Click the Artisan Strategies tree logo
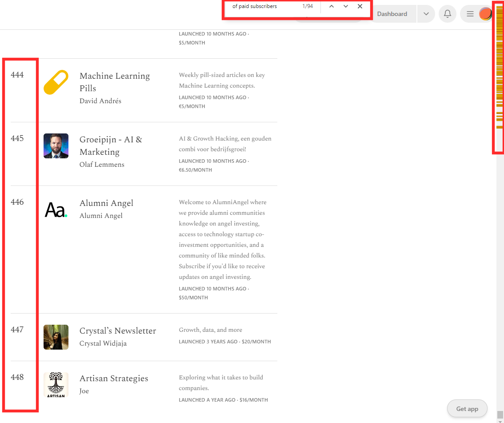 tap(56, 385)
